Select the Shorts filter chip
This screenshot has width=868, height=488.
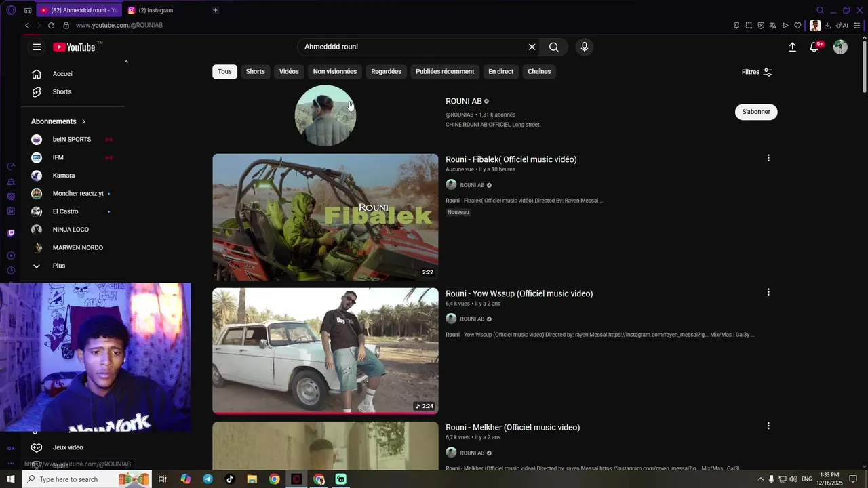(x=256, y=71)
